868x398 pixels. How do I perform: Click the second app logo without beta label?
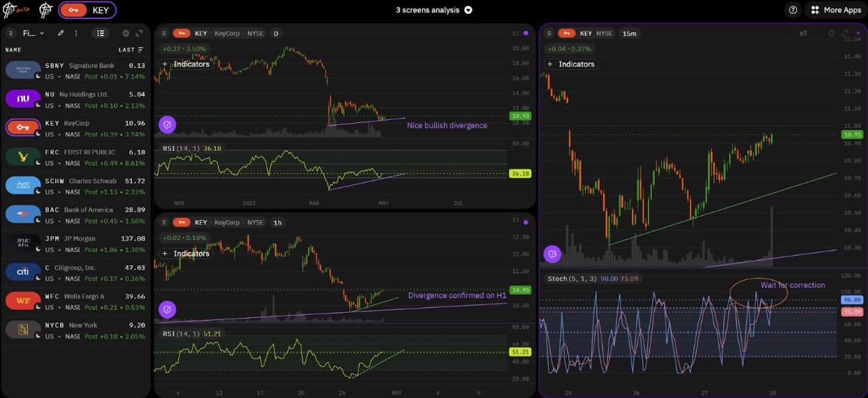45,10
